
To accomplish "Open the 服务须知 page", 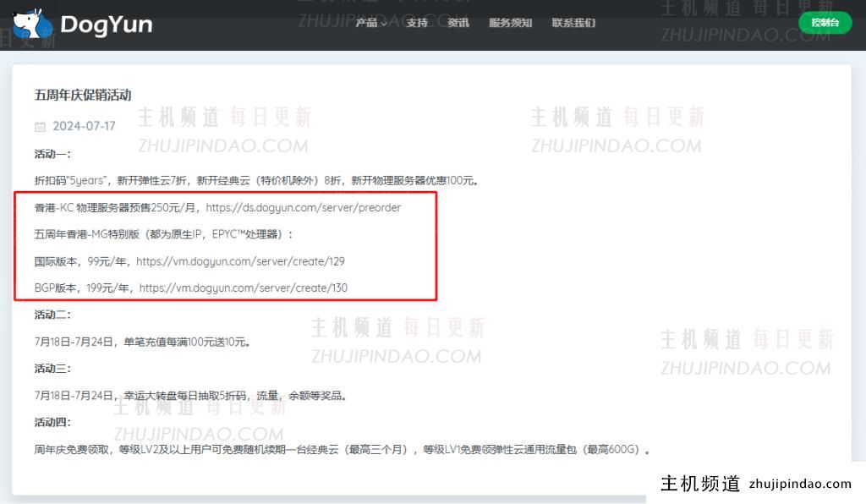I will coord(510,23).
